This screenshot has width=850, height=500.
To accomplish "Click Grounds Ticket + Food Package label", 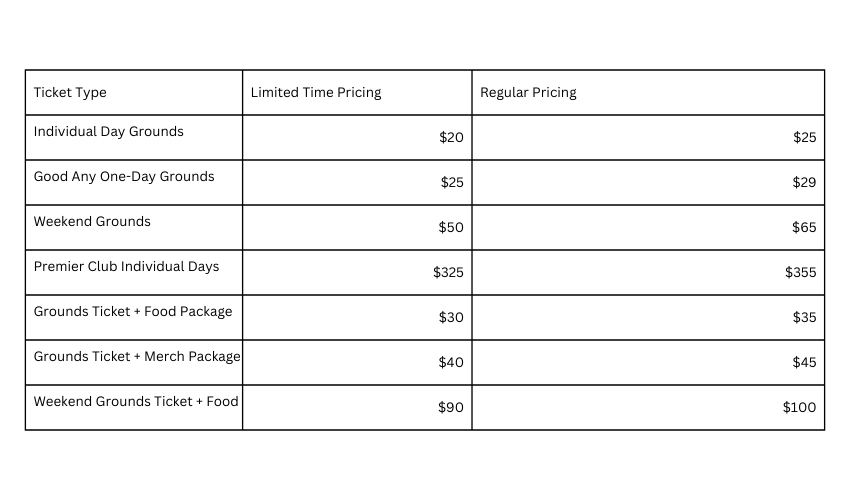I will [x=133, y=311].
